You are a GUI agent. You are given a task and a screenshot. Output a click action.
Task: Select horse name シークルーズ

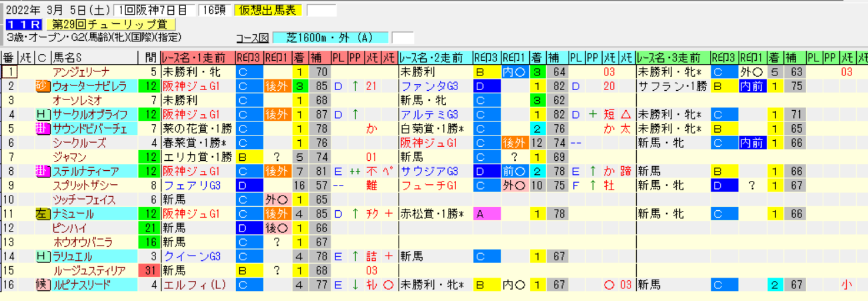coord(78,143)
